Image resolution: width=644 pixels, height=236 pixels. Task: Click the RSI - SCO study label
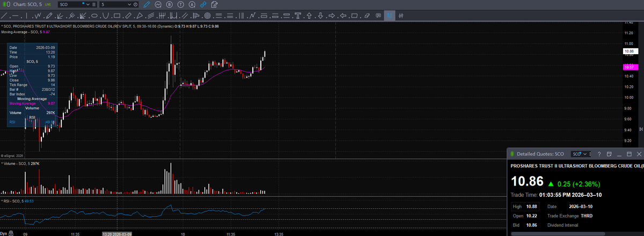pyautogui.click(x=19, y=201)
